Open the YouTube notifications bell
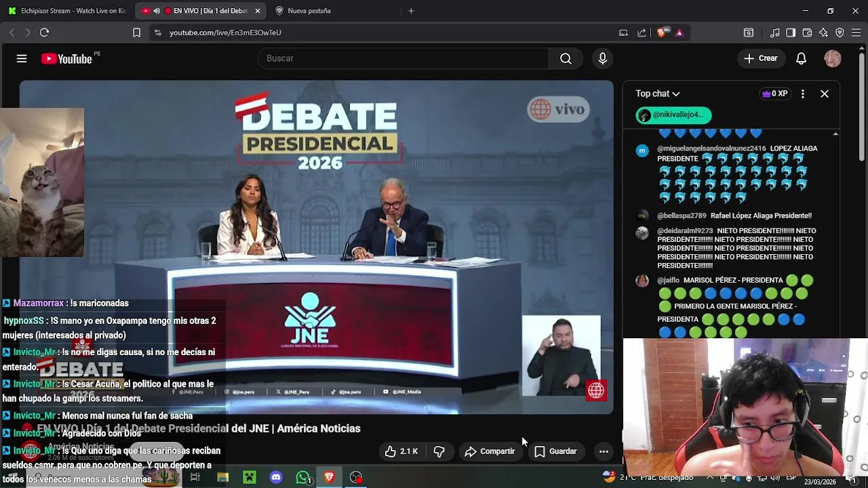The image size is (868, 488). point(801,58)
